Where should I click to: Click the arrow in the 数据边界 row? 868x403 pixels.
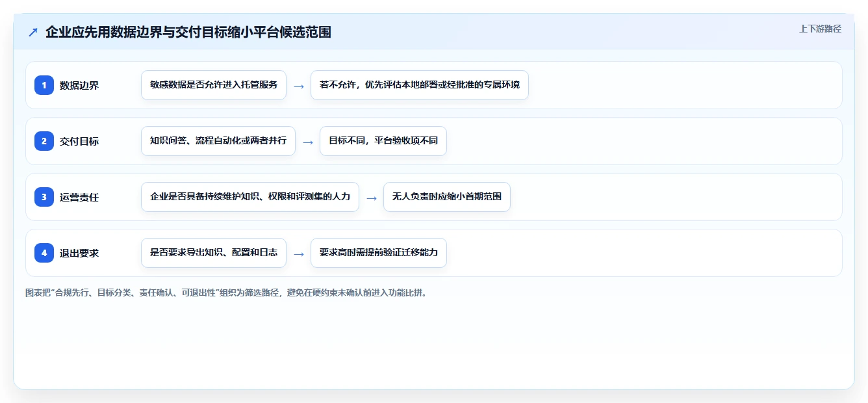[x=299, y=86]
